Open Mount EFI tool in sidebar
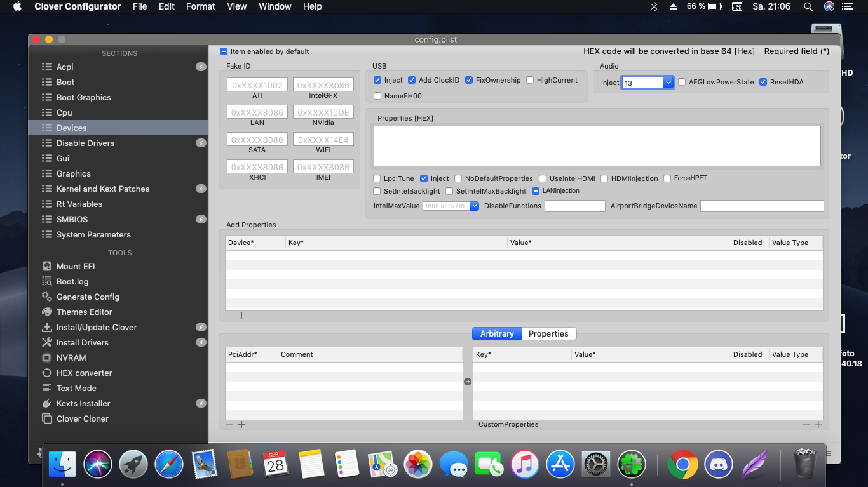Viewport: 868px width, 487px height. (76, 266)
